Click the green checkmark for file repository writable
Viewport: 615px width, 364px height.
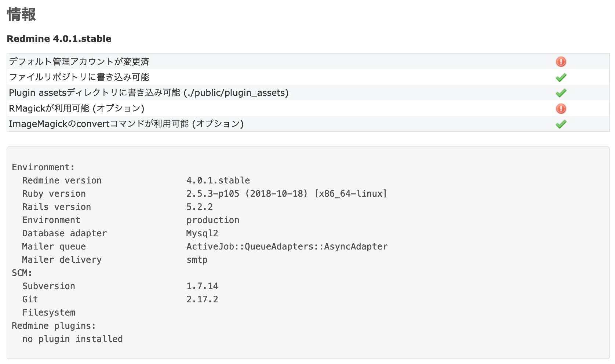(560, 77)
